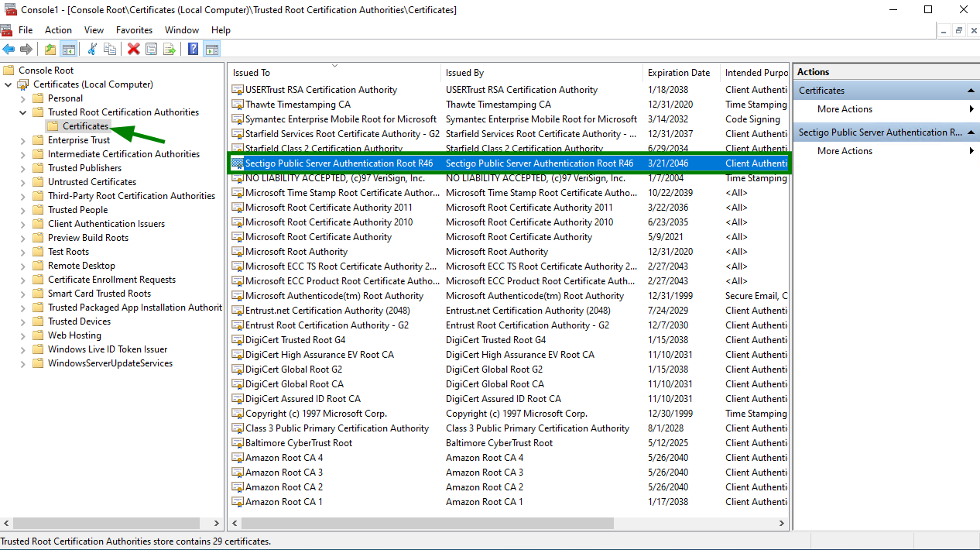The image size is (980, 550).
Task: Sort by the Issued By column header
Action: click(543, 73)
